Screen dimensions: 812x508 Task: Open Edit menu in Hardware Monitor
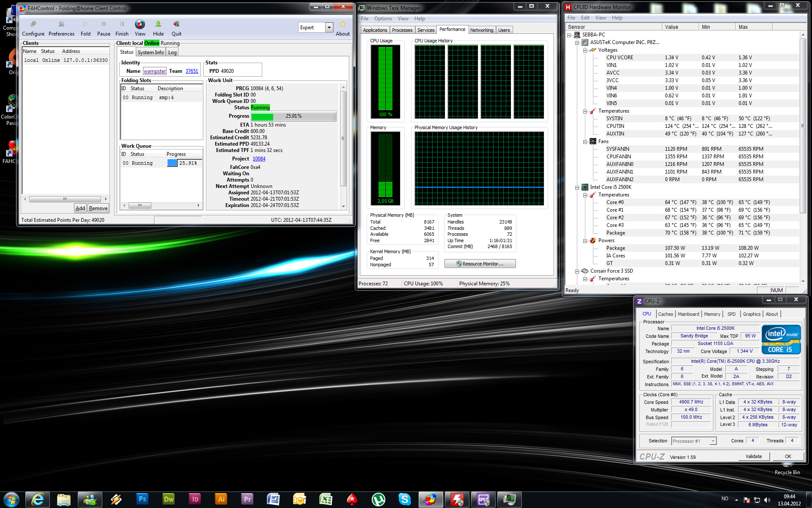(585, 18)
